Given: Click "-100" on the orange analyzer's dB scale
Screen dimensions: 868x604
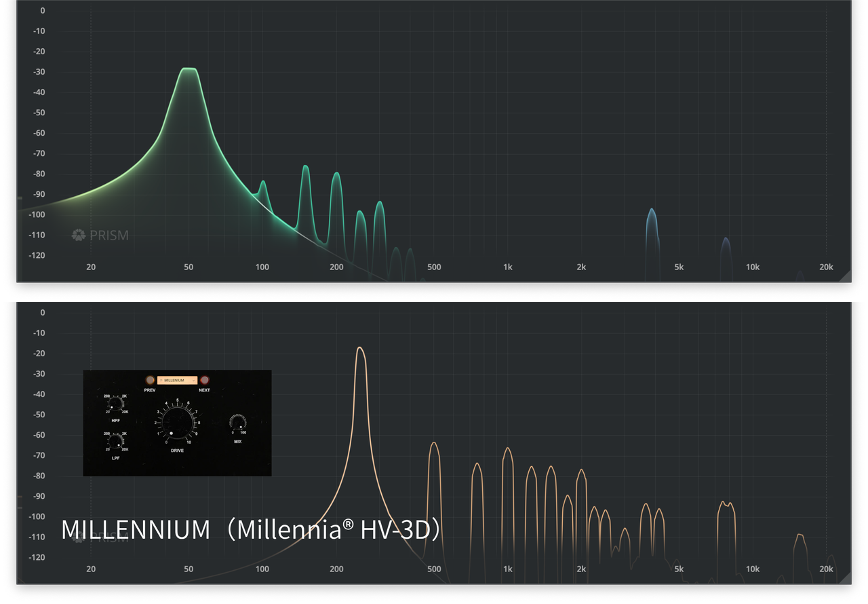Looking at the screenshot, I should (36, 516).
